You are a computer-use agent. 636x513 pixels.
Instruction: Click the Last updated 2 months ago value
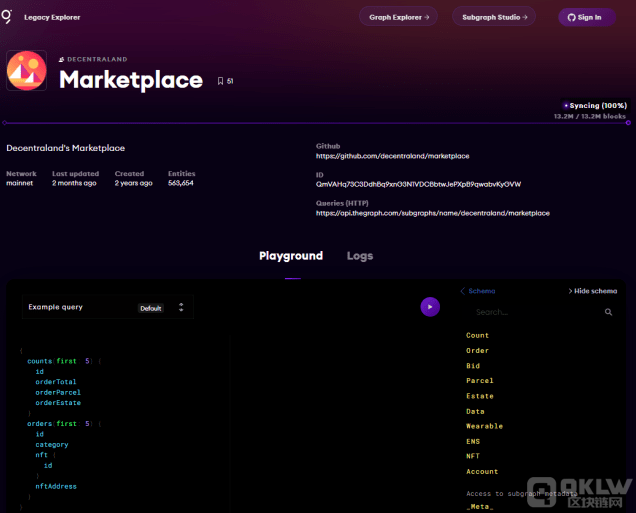[x=74, y=183]
